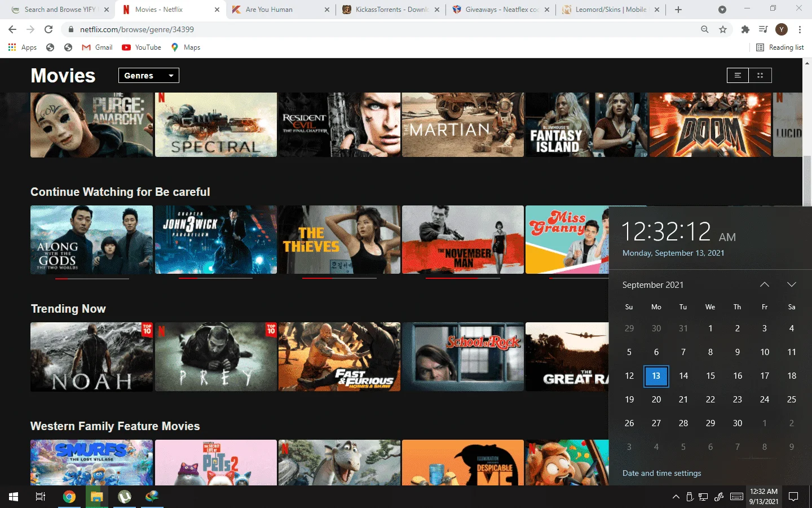812x508 pixels.
Task: Open Resident Evil: The Final Chapter thumbnail
Action: [x=339, y=125]
